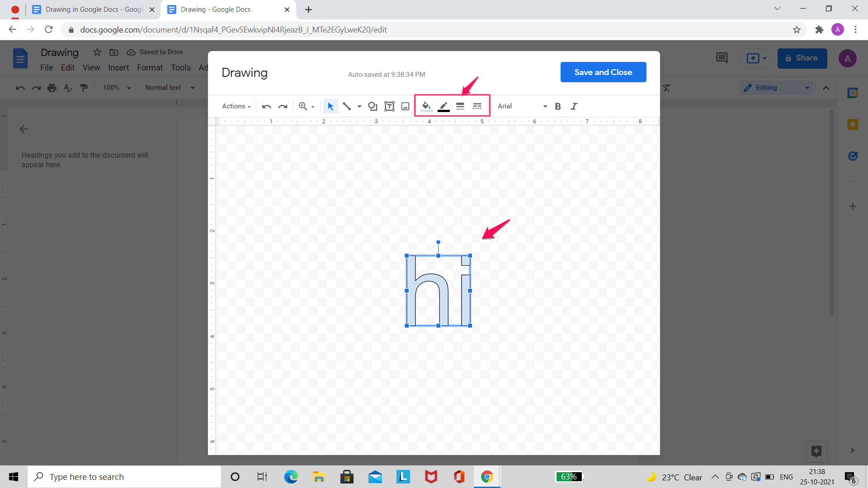Click the Zoom tool in toolbar
This screenshot has width=868, height=488.
point(304,106)
